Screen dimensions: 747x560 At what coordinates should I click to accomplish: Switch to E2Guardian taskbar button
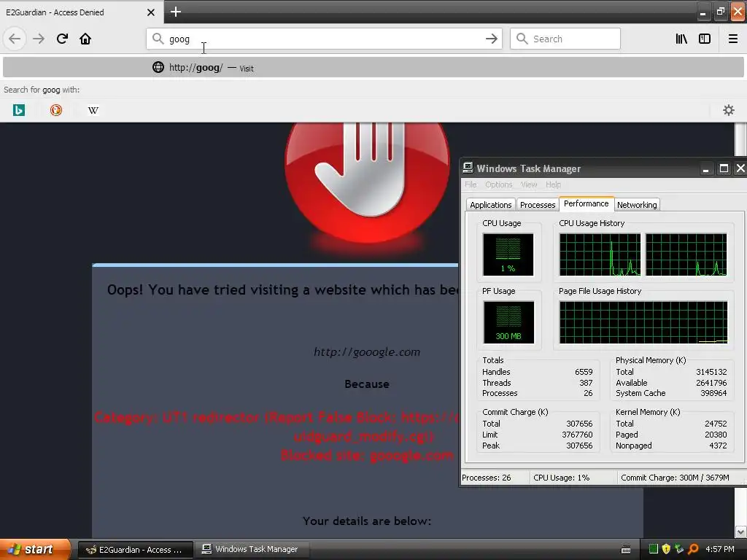click(x=135, y=550)
